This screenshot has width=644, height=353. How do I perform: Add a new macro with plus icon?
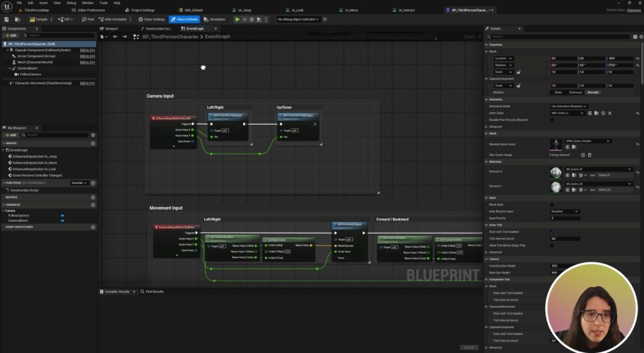[x=93, y=197]
